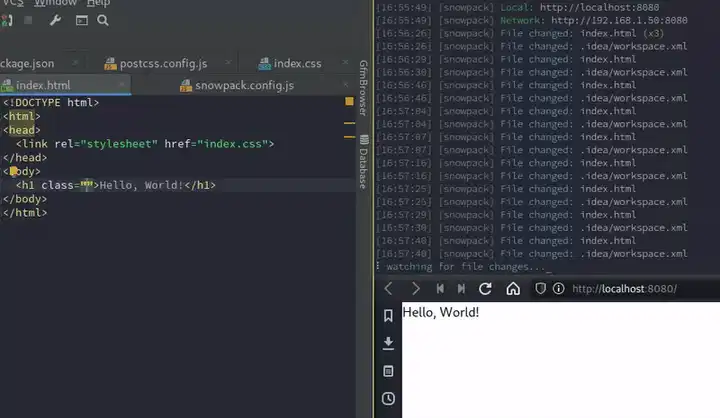Click the project structure window icon in toolbar

(81, 20)
